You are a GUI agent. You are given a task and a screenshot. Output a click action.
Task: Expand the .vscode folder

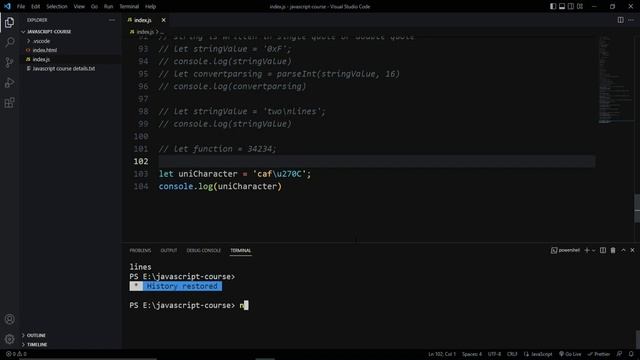click(x=42, y=41)
